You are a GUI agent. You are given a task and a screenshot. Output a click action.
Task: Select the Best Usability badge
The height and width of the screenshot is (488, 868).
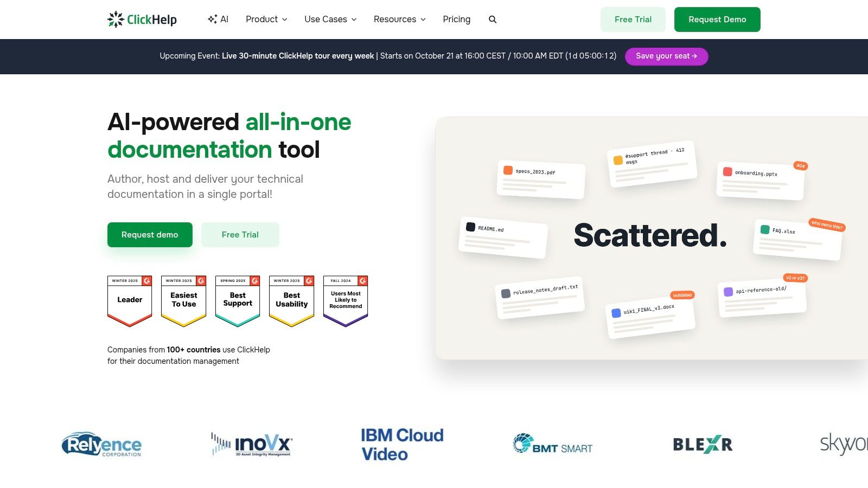point(291,301)
